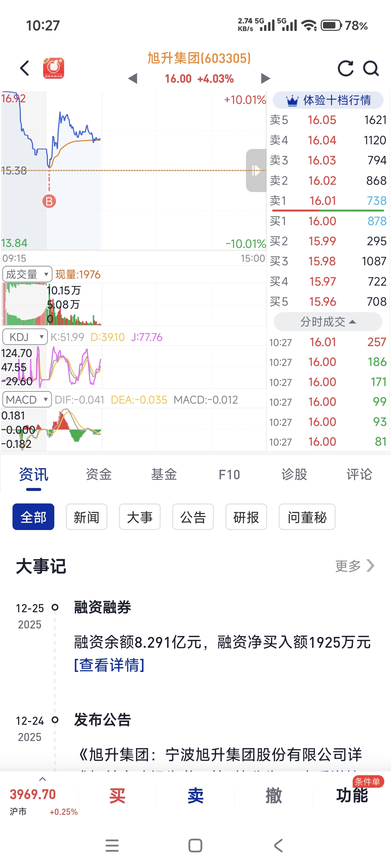Tap the 融资融券 event heading
391x868 pixels.
(102, 607)
